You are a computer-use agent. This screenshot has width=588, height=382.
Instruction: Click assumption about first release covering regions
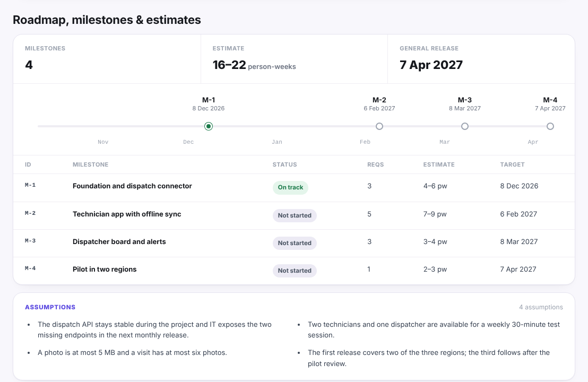tap(429, 358)
